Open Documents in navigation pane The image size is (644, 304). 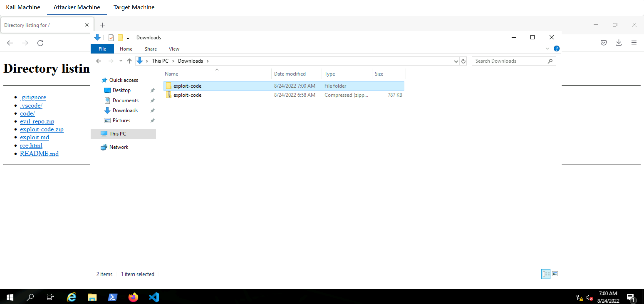click(x=125, y=100)
